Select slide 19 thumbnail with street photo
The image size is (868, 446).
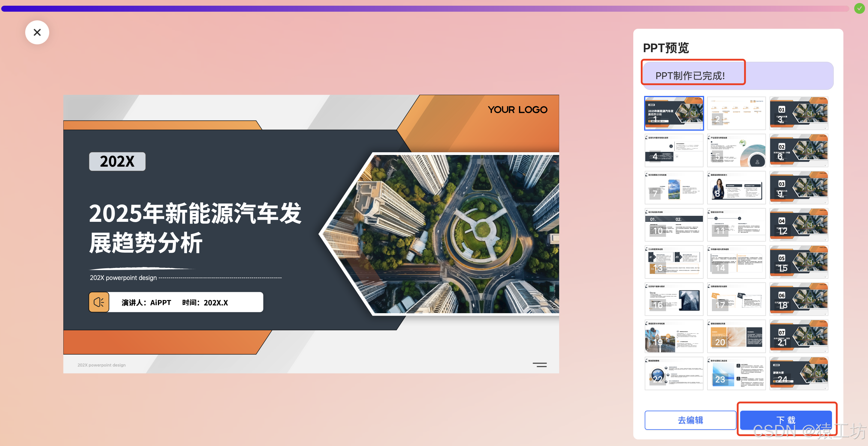pos(674,336)
